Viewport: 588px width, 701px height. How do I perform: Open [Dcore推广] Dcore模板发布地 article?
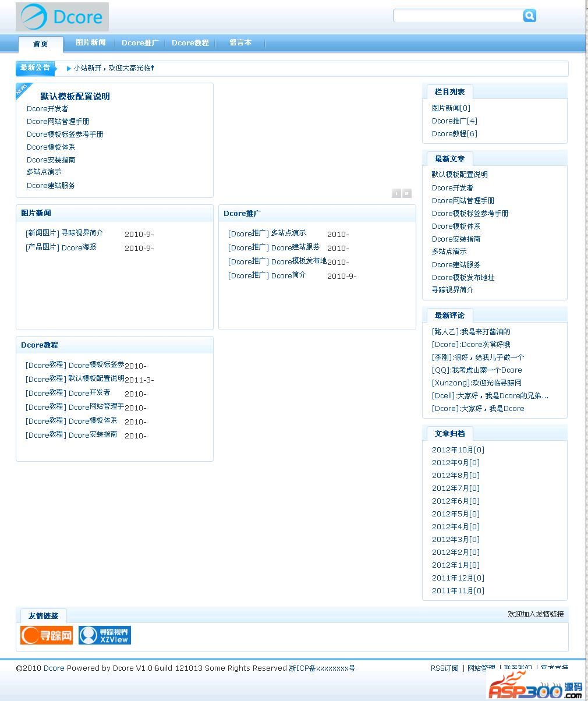click(x=277, y=261)
